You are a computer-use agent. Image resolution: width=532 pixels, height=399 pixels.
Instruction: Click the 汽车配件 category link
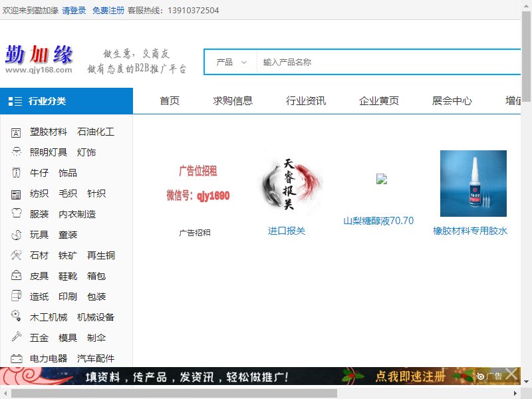pos(96,358)
